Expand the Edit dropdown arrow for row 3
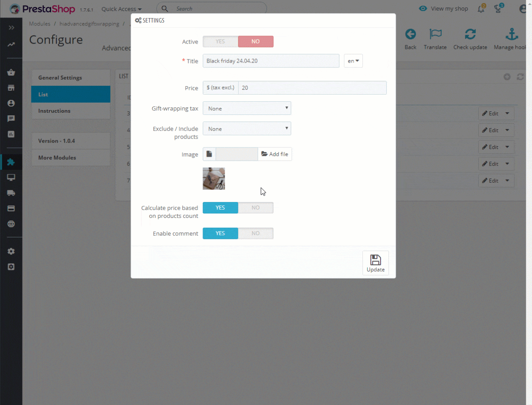This screenshot has height=405, width=532. tap(507, 113)
